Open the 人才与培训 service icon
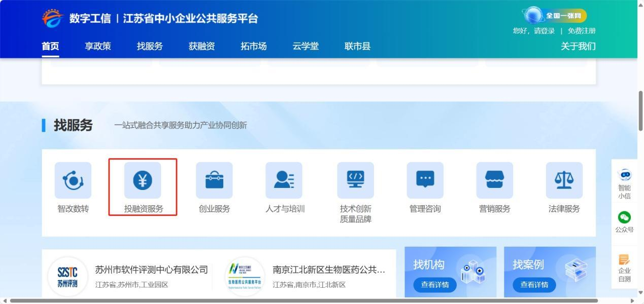 click(x=284, y=180)
